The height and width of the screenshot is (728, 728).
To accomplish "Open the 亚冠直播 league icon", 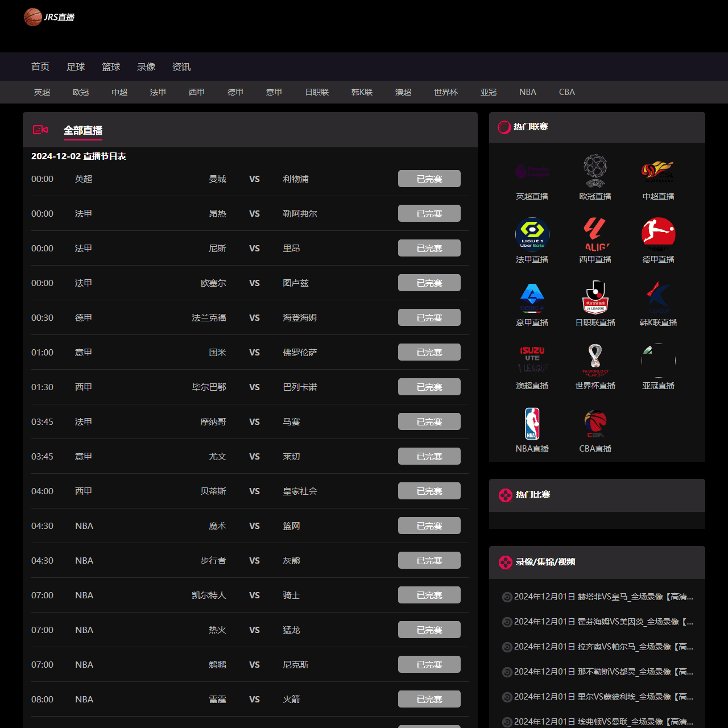I will point(659,361).
